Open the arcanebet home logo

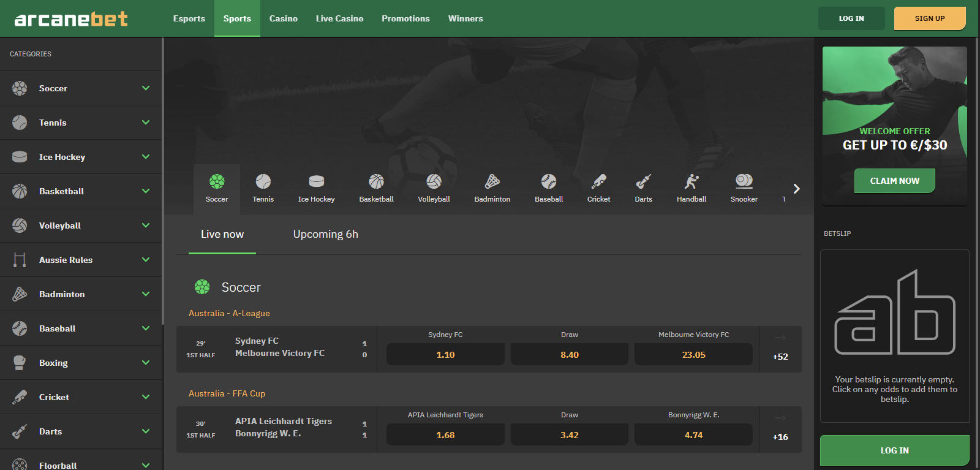[x=71, y=19]
